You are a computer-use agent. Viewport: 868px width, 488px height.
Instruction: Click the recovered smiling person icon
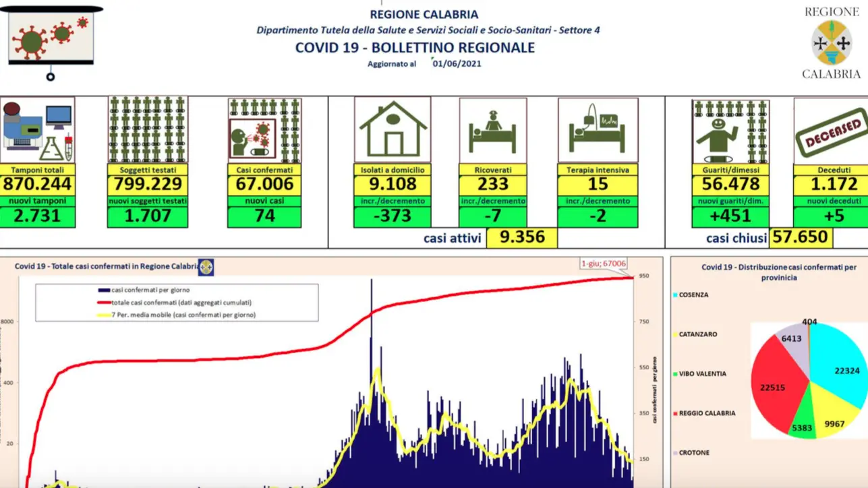pos(730,130)
